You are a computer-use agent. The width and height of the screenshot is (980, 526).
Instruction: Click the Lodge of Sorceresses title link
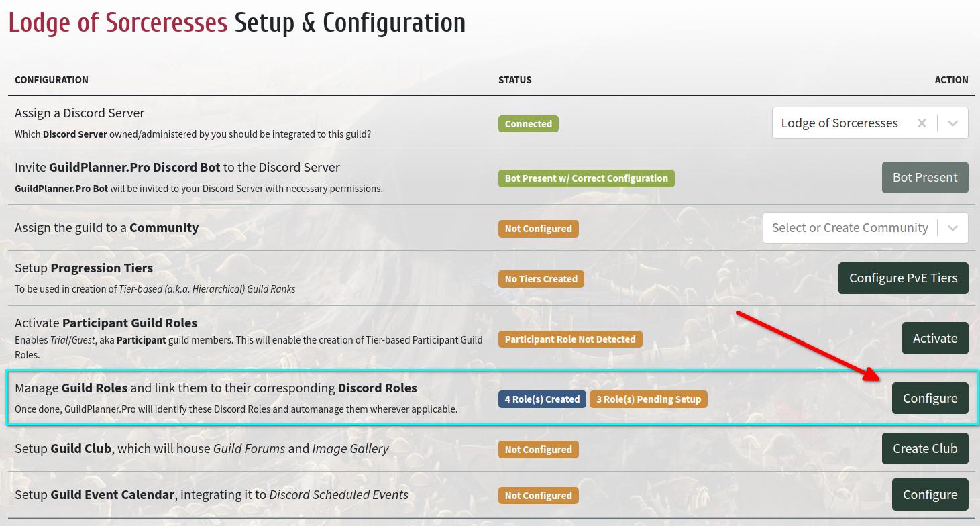point(118,23)
